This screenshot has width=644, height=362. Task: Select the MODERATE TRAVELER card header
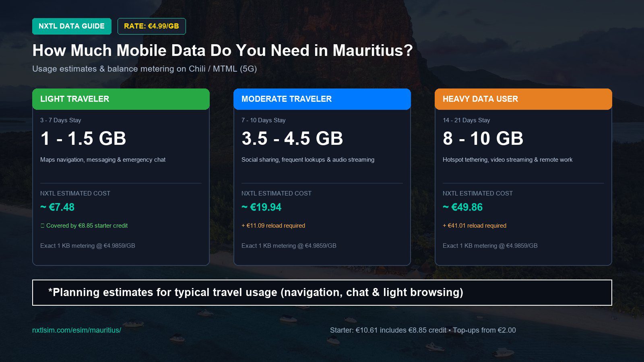pyautogui.click(x=322, y=99)
